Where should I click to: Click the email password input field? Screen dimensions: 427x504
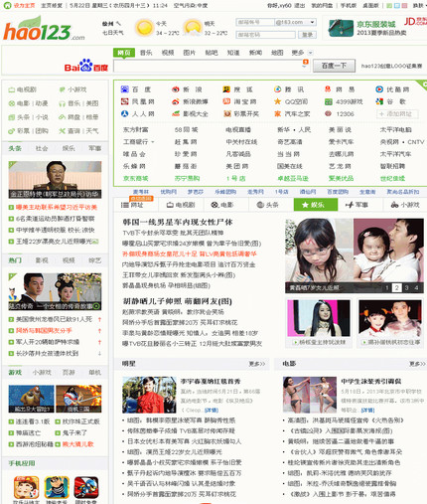coord(265,35)
